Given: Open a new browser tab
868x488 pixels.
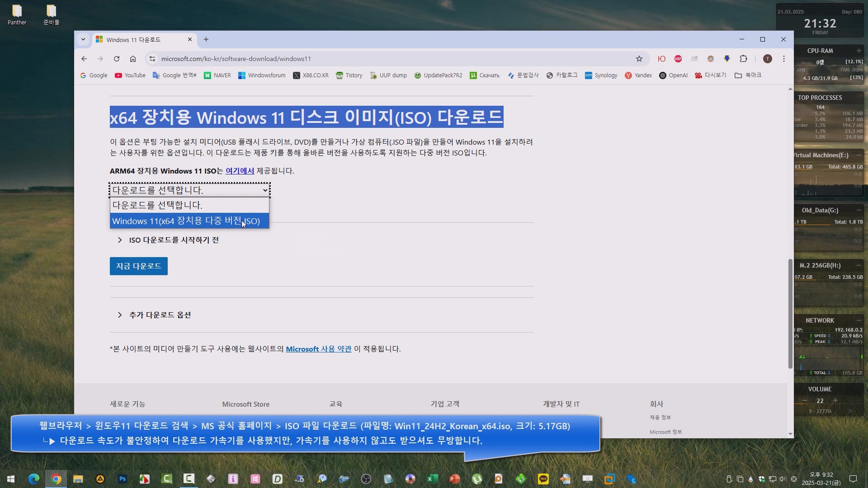Looking at the screenshot, I should (206, 39).
